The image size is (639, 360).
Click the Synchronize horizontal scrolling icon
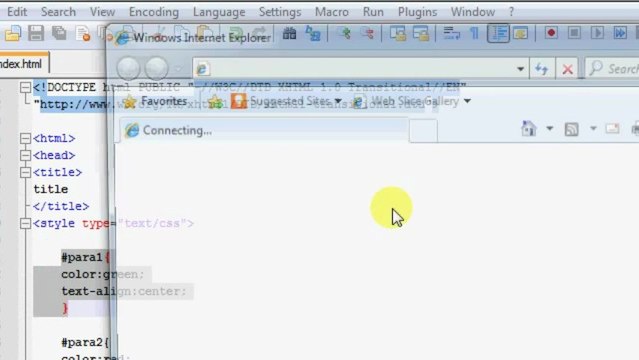421,33
